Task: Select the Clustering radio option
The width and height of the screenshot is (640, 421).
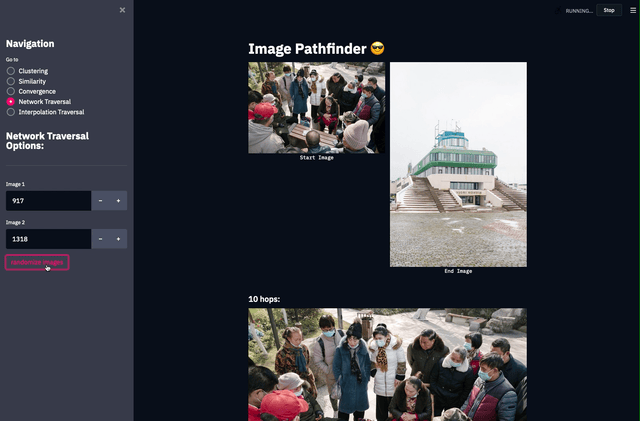Action: click(x=11, y=71)
